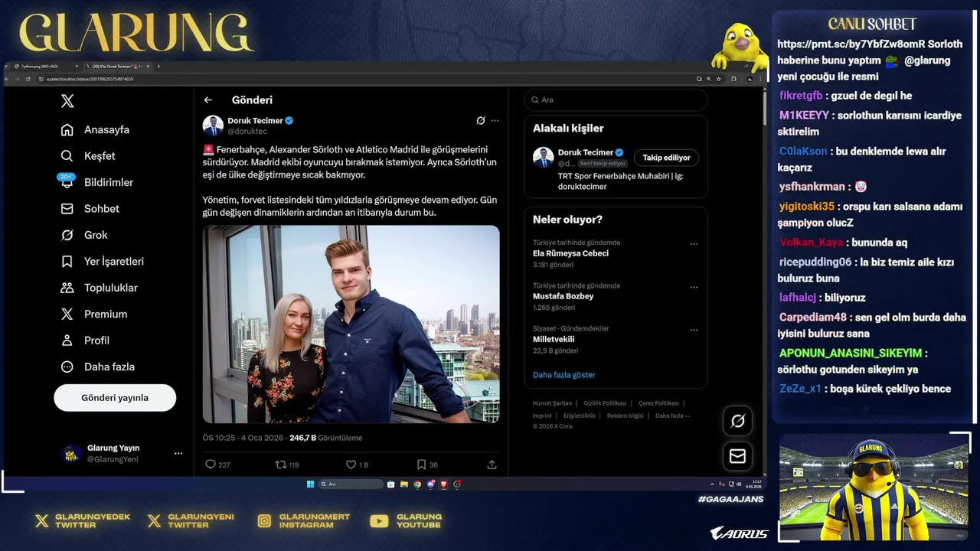Click Doruk Tecimer avatar in Alakalı kişiler

pos(543,158)
